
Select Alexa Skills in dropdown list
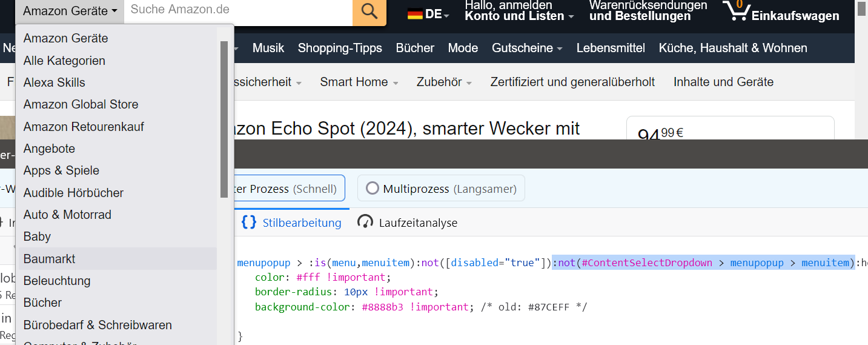click(55, 82)
